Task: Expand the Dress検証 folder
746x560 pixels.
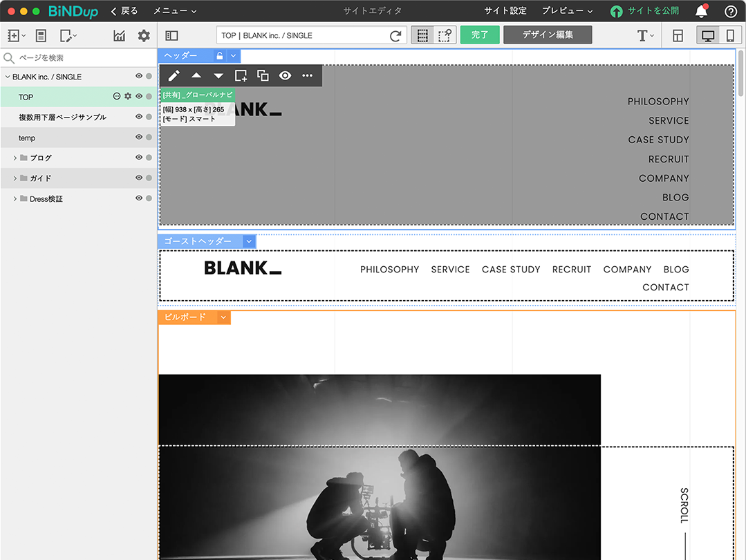Action: coord(15,199)
